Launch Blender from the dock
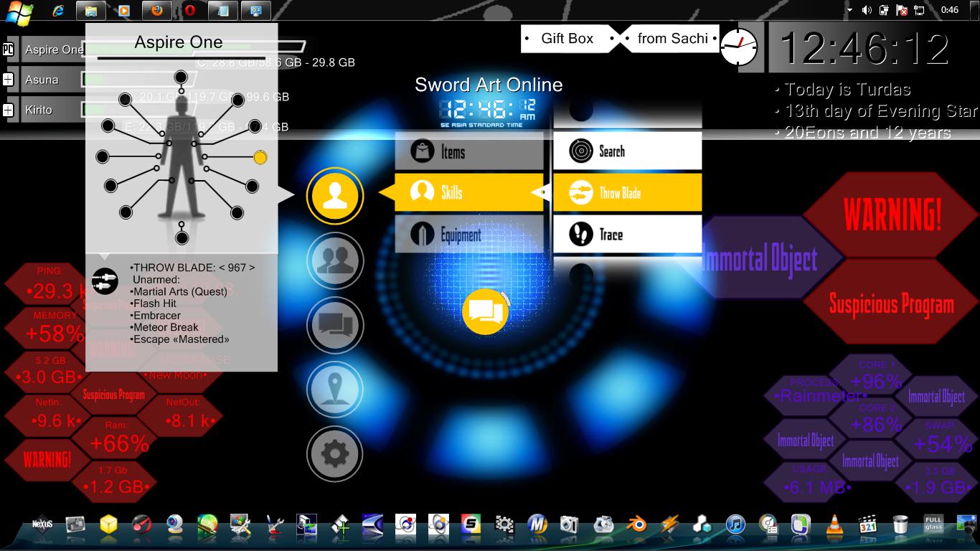 coord(636,524)
